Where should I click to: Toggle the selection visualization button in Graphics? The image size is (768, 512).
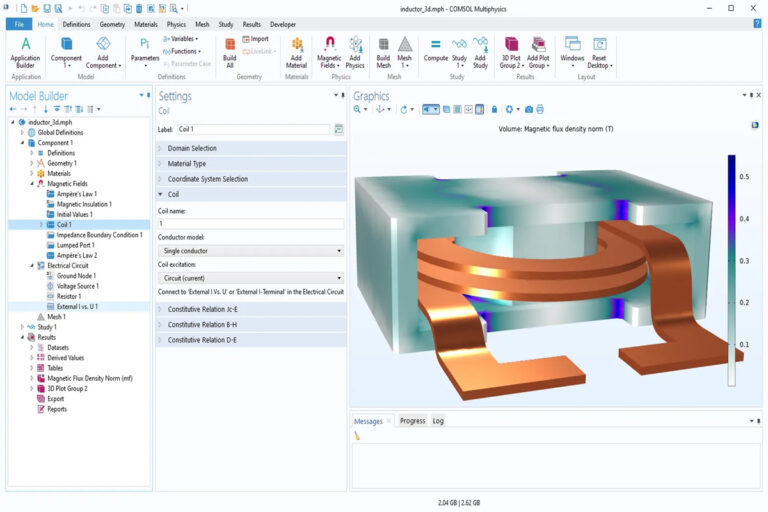(x=431, y=109)
